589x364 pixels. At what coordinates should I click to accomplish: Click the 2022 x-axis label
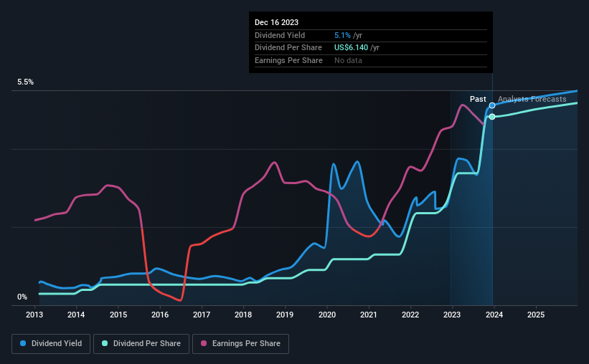(x=410, y=315)
